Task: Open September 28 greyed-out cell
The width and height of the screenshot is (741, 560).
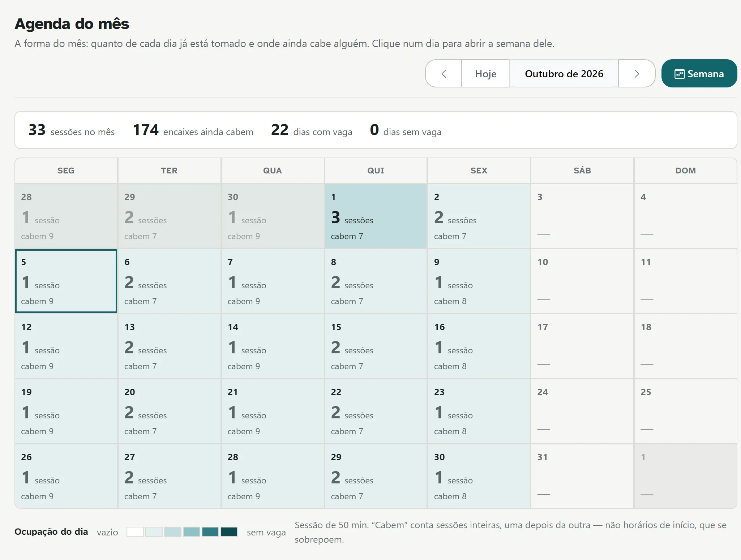Action: pyautogui.click(x=66, y=216)
